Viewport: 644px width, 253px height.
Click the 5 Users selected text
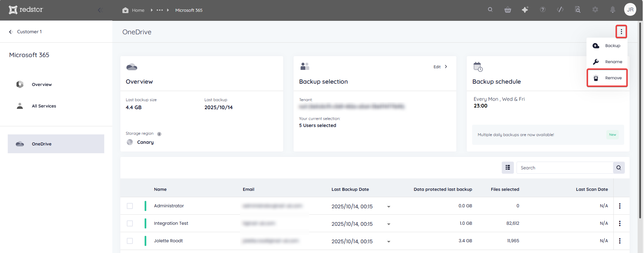click(317, 125)
